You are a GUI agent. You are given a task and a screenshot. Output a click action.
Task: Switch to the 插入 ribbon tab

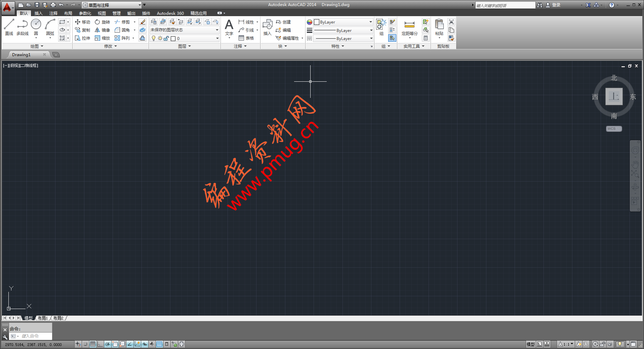pos(39,13)
